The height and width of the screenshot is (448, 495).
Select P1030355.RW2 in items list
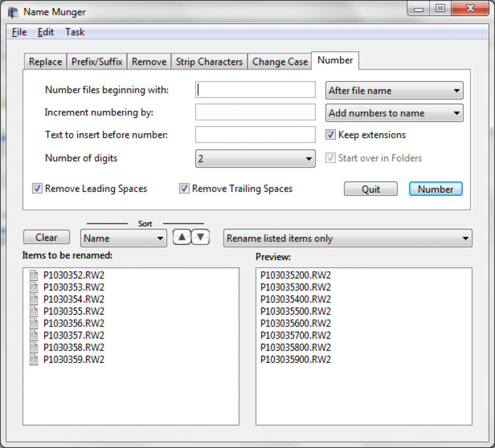pos(74,311)
